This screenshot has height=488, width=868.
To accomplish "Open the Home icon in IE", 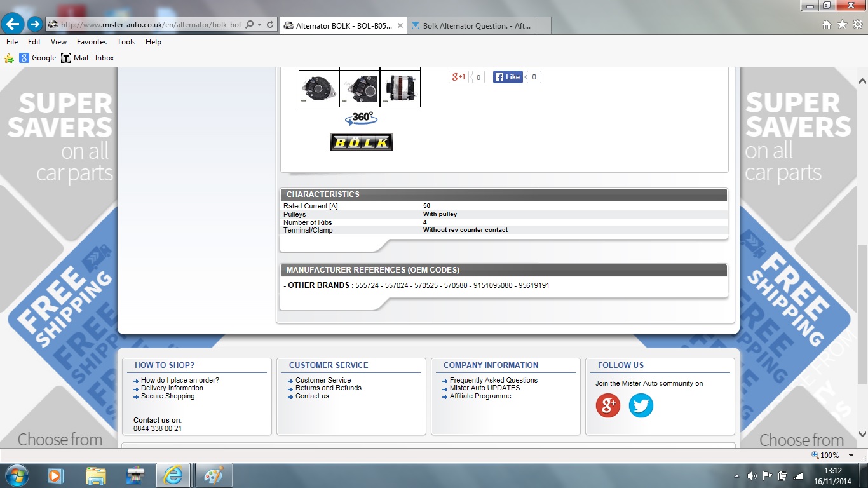I will pos(827,25).
